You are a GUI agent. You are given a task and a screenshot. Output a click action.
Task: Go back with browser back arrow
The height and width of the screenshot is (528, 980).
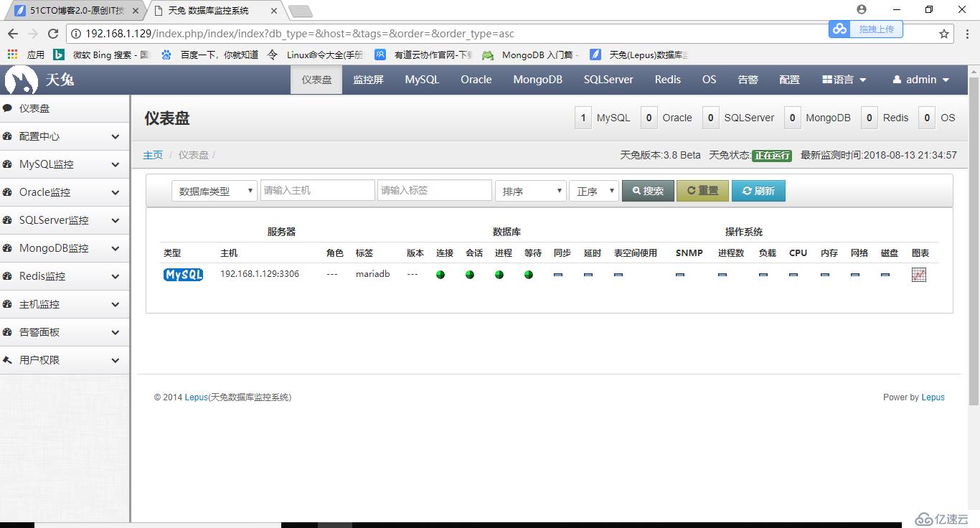tap(13, 34)
